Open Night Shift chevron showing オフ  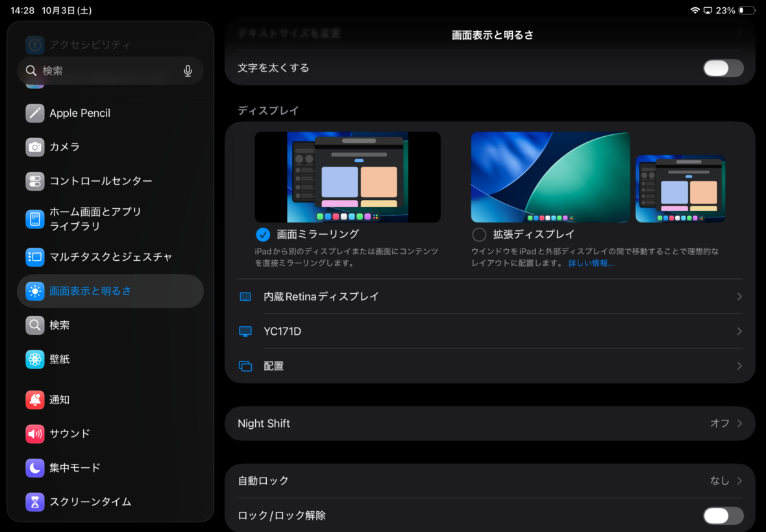click(739, 424)
